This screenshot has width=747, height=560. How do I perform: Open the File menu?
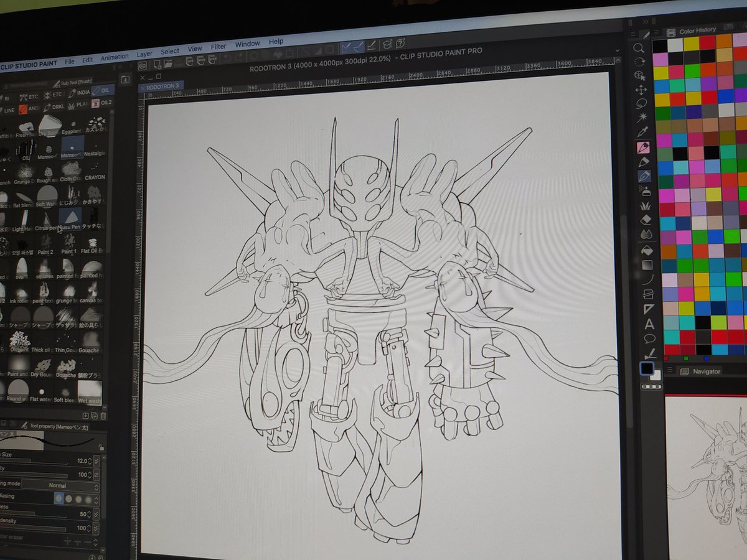[x=69, y=61]
